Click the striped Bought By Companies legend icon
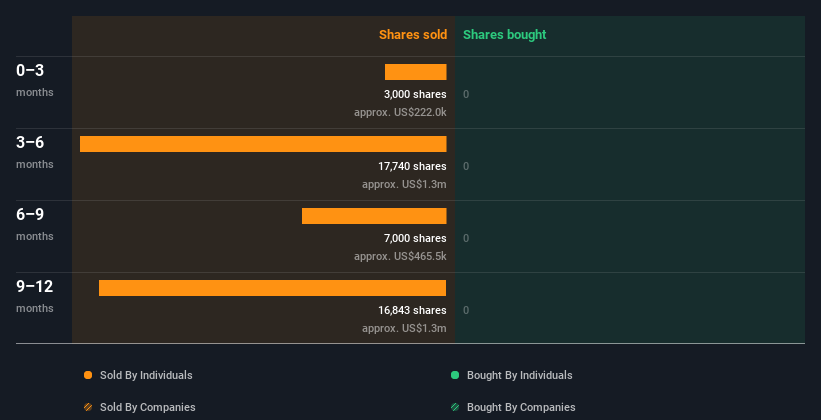This screenshot has width=821, height=420. click(x=455, y=407)
